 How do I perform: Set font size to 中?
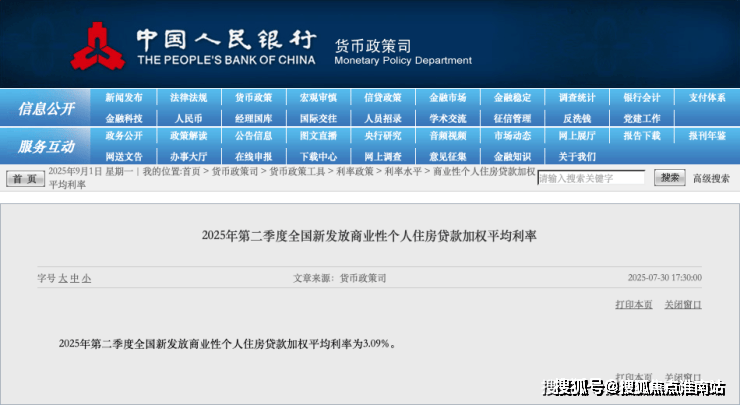[75, 278]
